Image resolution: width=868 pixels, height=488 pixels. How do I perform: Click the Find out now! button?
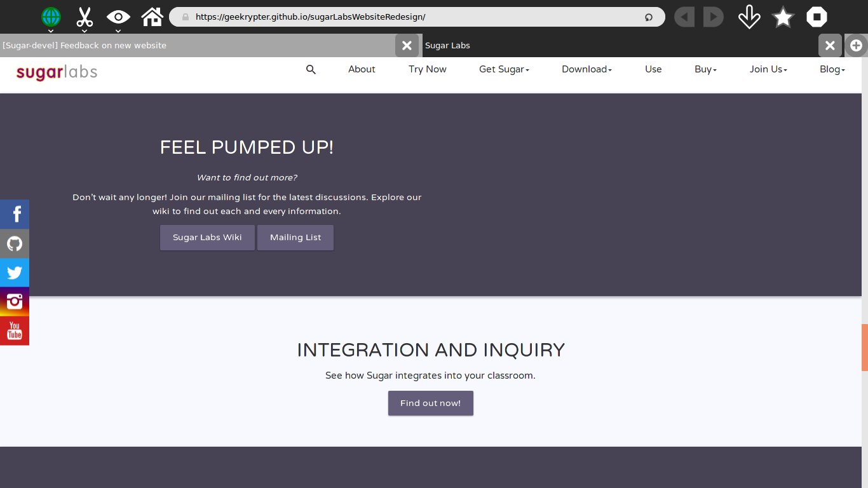[x=431, y=403]
